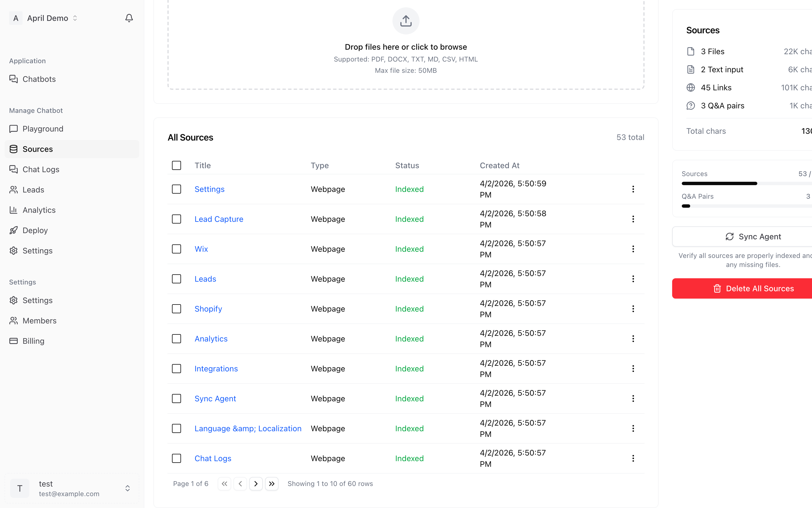Expand the April Demo workspace switcher

[x=44, y=18]
